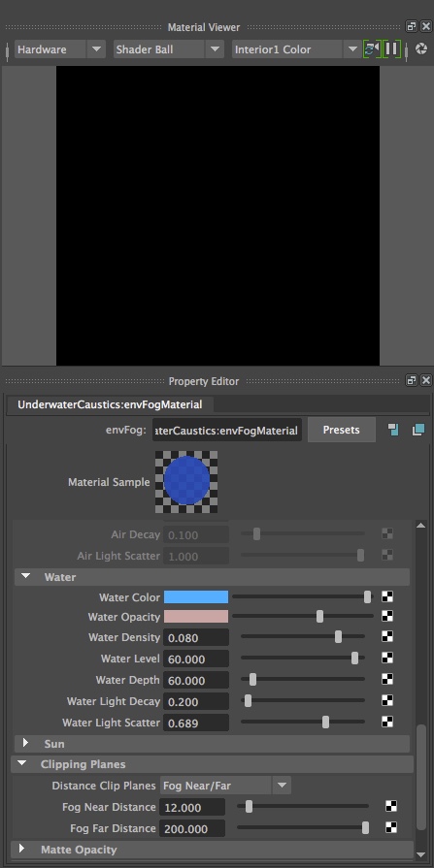The height and width of the screenshot is (868, 434).
Task: Open Distance Clip Planes Fog Near/Far dropdown
Action: [x=225, y=785]
